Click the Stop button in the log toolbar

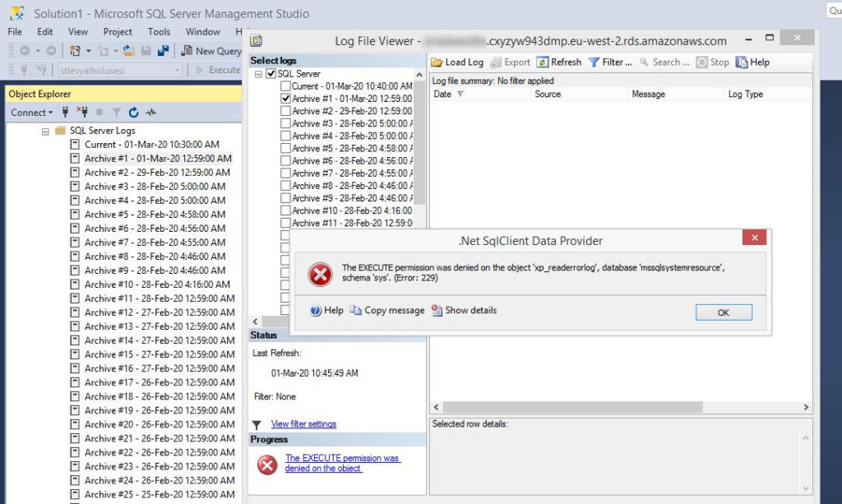click(x=713, y=62)
